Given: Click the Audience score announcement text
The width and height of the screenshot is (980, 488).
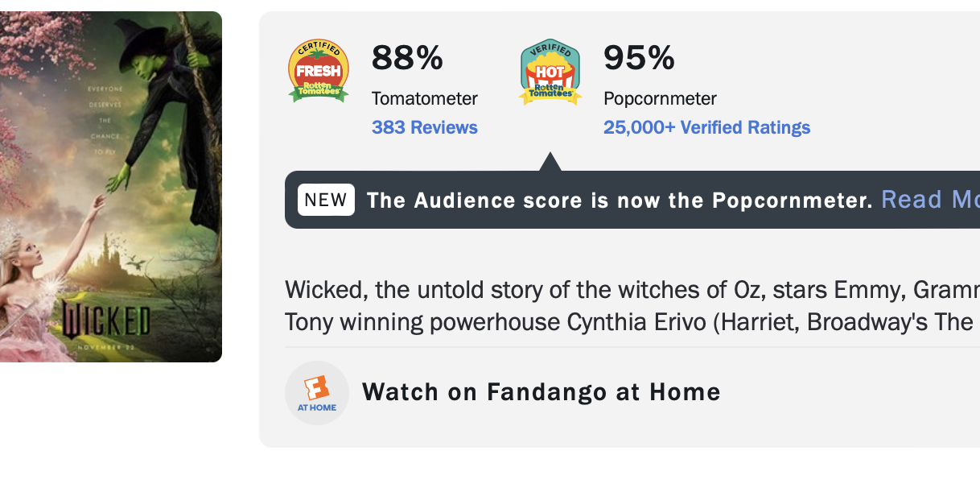Looking at the screenshot, I should point(620,201).
